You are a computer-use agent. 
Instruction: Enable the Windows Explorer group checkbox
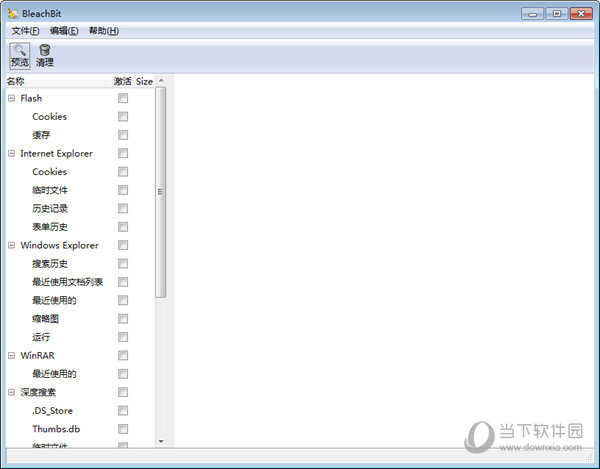click(x=123, y=245)
